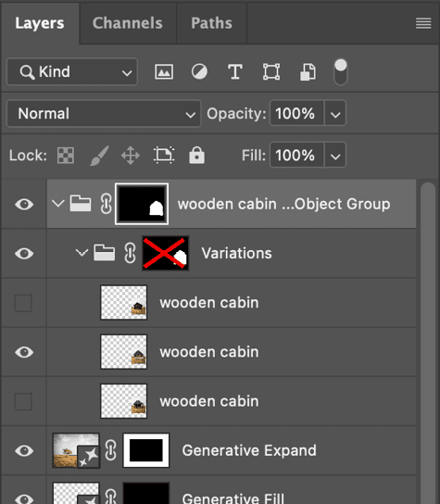Show the third wooden cabin layer
This screenshot has width=440, height=504.
[23, 401]
